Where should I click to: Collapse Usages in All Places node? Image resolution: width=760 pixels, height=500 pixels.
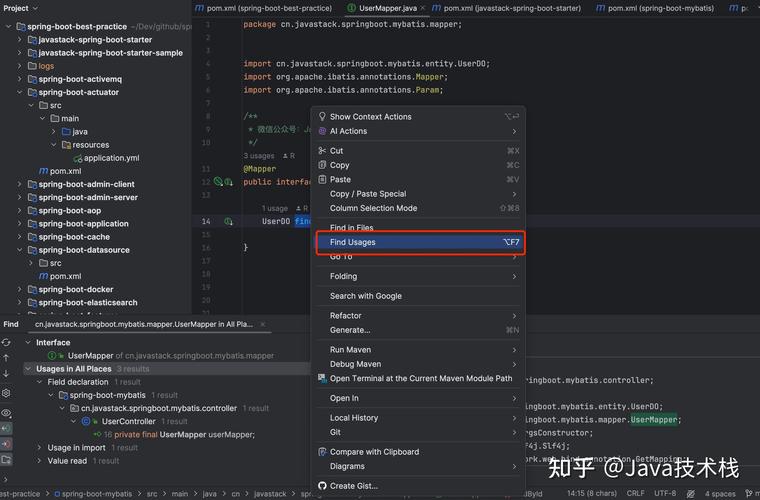click(28, 369)
